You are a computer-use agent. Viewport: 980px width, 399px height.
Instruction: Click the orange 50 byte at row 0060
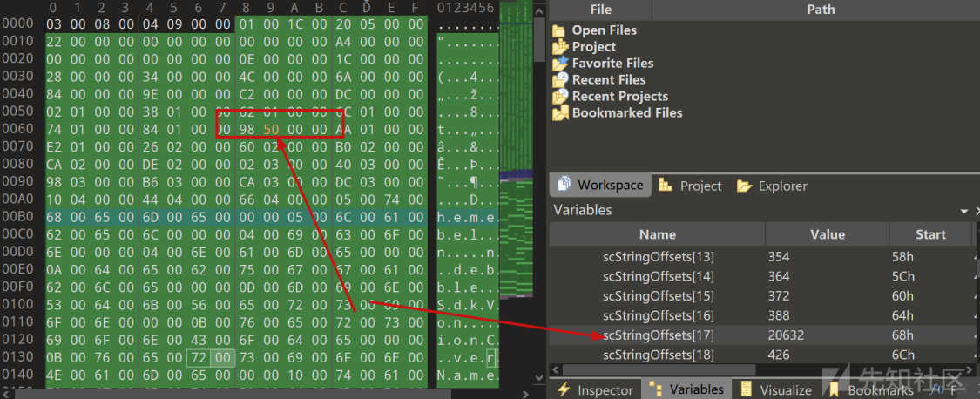pyautogui.click(x=270, y=129)
